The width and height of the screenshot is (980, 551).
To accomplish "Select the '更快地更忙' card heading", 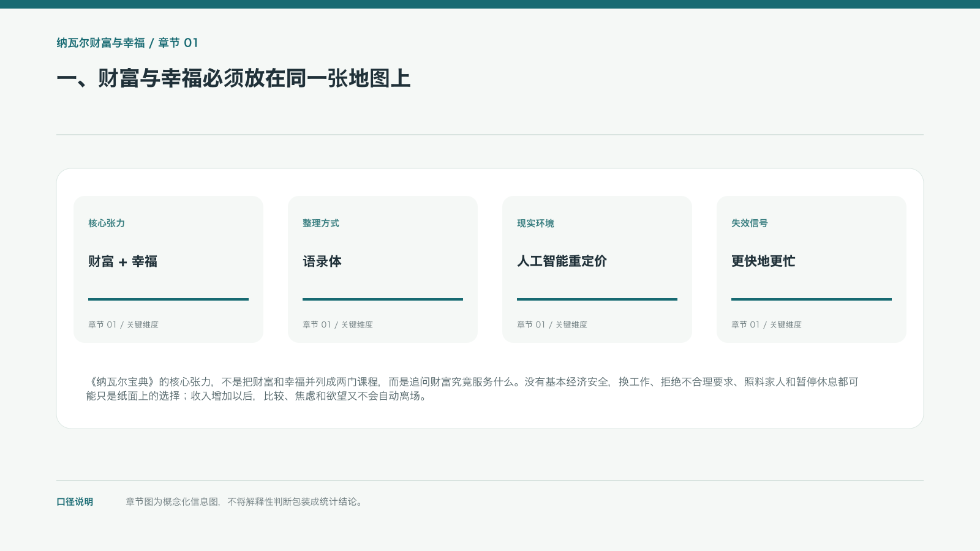I will point(763,261).
